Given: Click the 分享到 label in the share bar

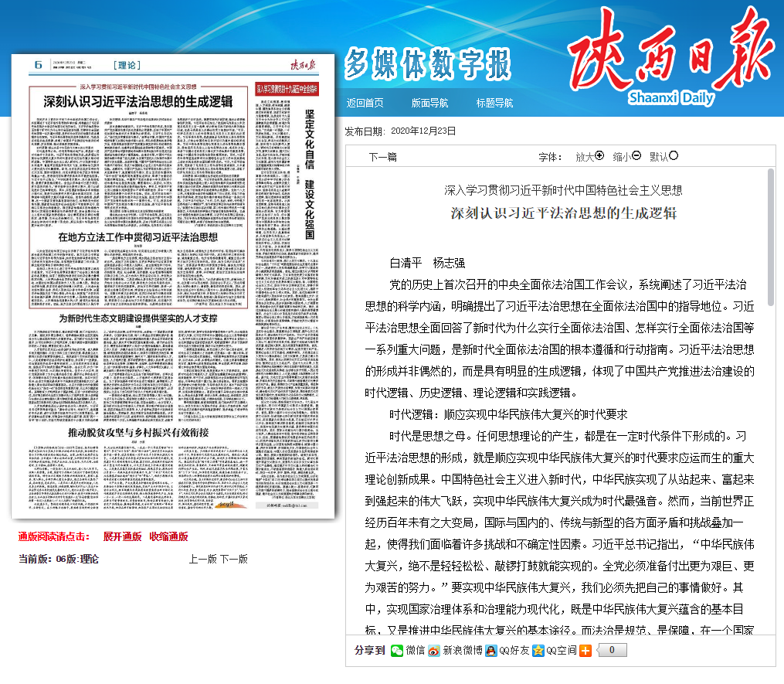Looking at the screenshot, I should (370, 651).
